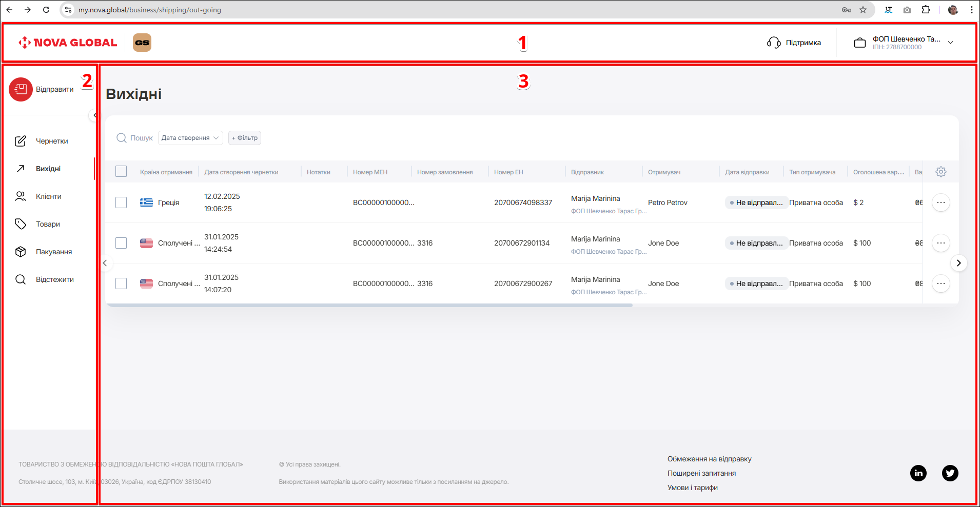980x507 pixels.
Task: Click the red Відправити send parcel icon
Action: coord(21,90)
